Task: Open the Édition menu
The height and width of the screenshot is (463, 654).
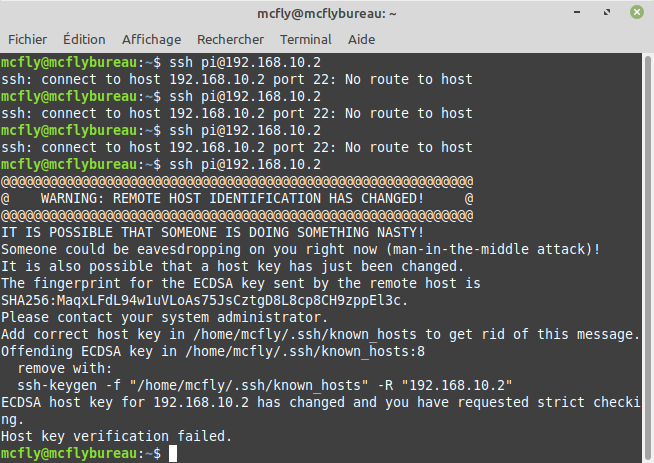Action: (x=84, y=40)
